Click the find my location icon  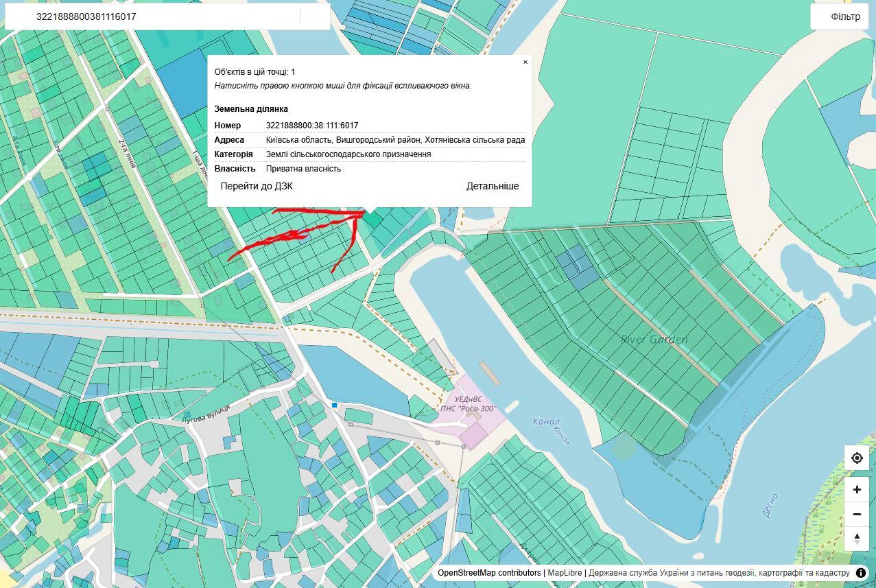pyautogui.click(x=857, y=458)
